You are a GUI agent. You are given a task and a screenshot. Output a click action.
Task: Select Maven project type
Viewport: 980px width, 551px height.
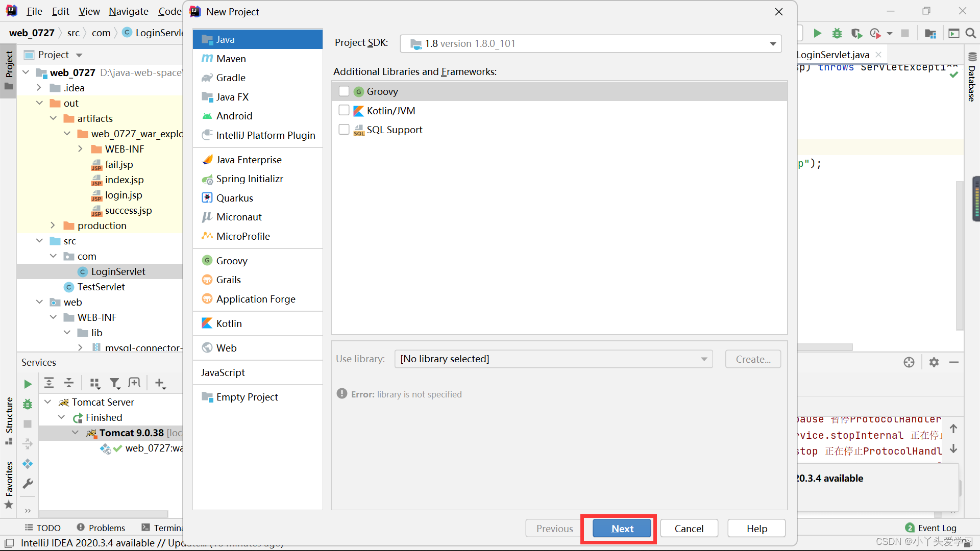(x=258, y=59)
